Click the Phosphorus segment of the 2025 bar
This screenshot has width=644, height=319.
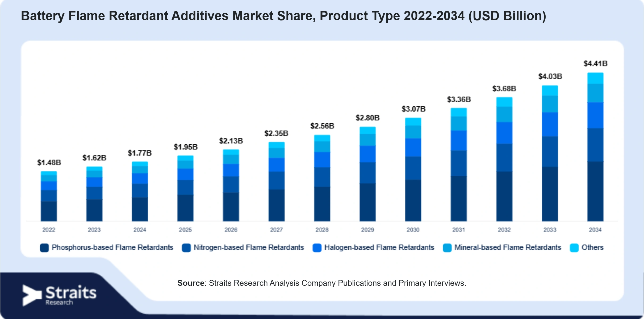(x=185, y=208)
